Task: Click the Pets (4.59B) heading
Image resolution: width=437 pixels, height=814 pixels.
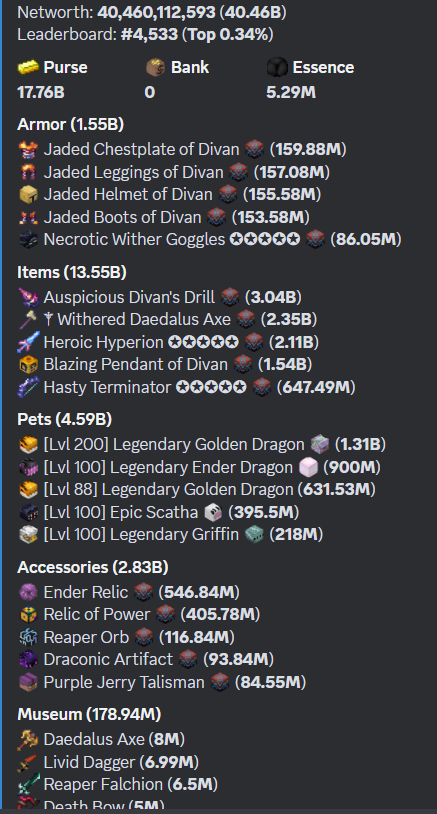Action: [x=65, y=419]
